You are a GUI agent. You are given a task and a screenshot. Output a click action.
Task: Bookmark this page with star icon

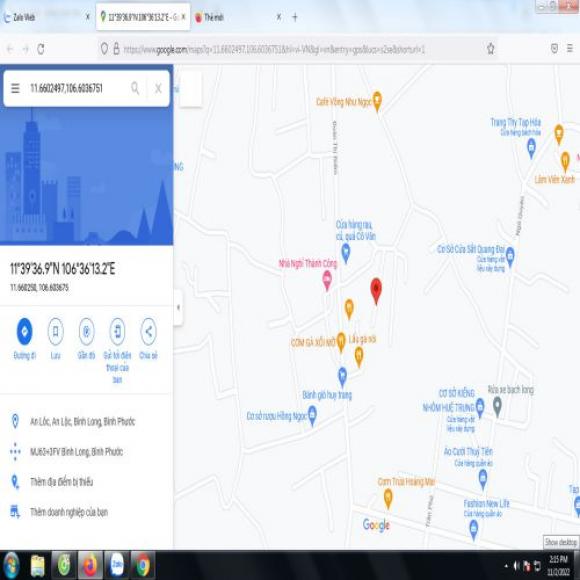(490, 48)
